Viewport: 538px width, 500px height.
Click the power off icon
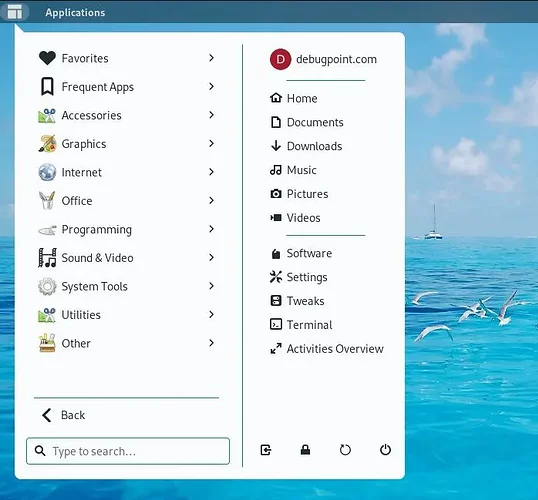[385, 450]
